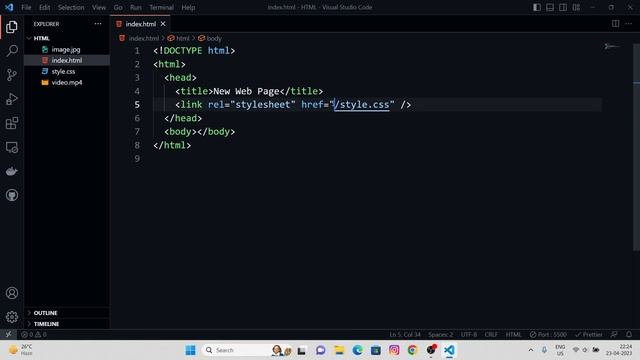Click Ln 5, Col 34 in status bar
Viewport: 640px width, 360px height.
click(x=404, y=334)
